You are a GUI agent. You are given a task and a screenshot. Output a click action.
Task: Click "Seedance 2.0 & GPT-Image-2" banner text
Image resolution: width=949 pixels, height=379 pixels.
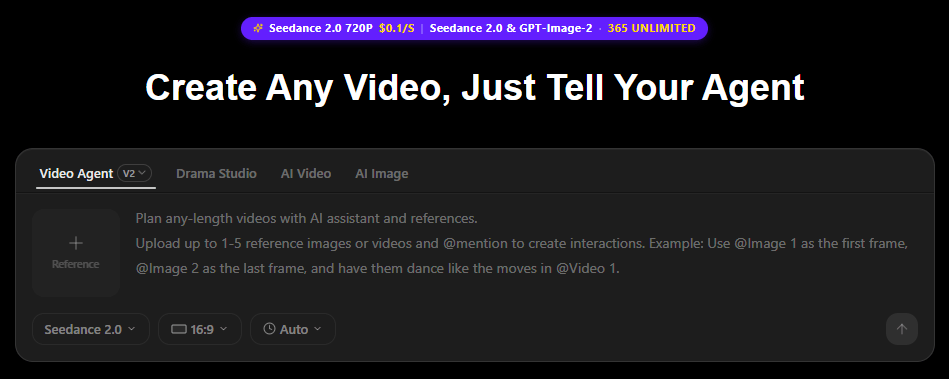click(x=511, y=28)
